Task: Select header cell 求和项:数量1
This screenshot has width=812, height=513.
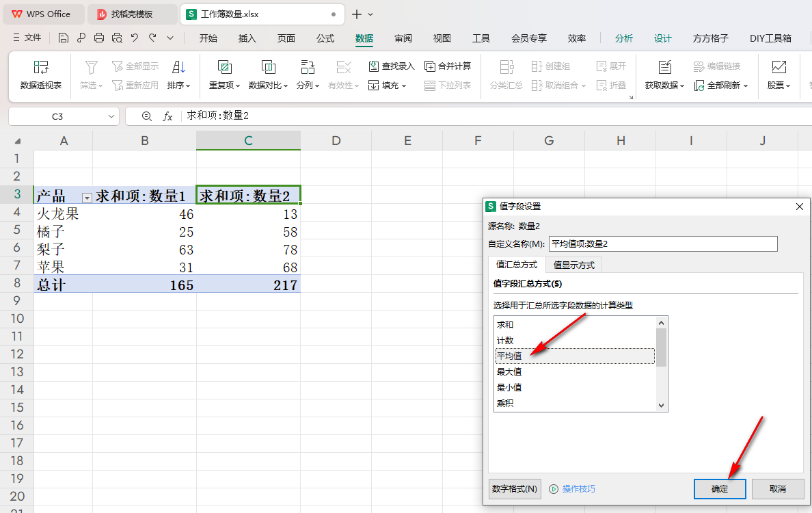Action: (x=144, y=196)
